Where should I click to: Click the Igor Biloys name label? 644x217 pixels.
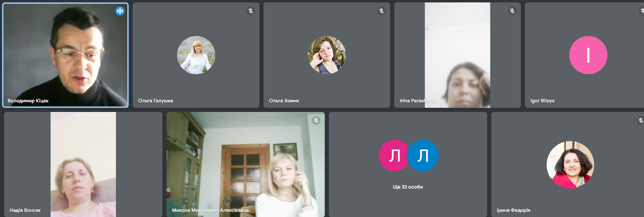[542, 101]
